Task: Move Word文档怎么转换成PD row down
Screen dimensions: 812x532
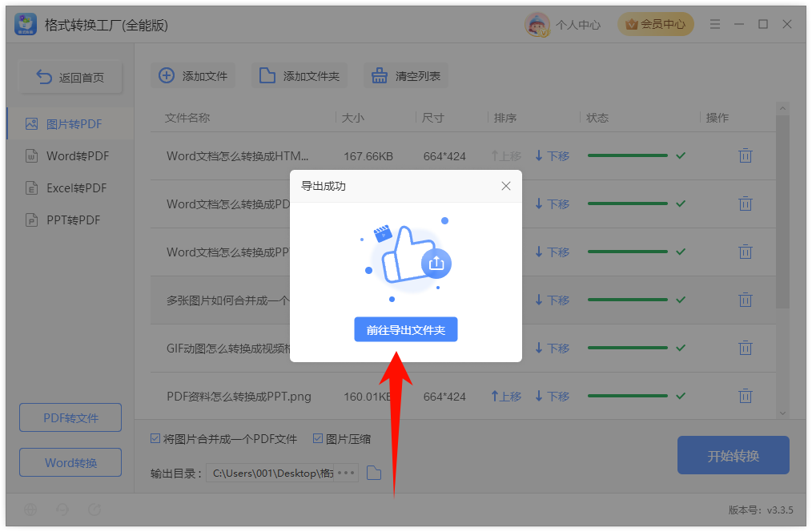Action: 552,204
